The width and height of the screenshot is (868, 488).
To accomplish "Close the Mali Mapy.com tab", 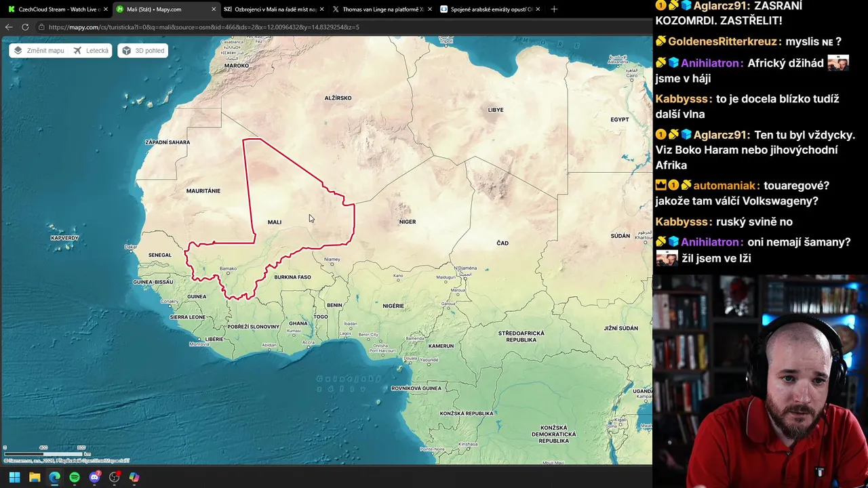I will 214,9.
